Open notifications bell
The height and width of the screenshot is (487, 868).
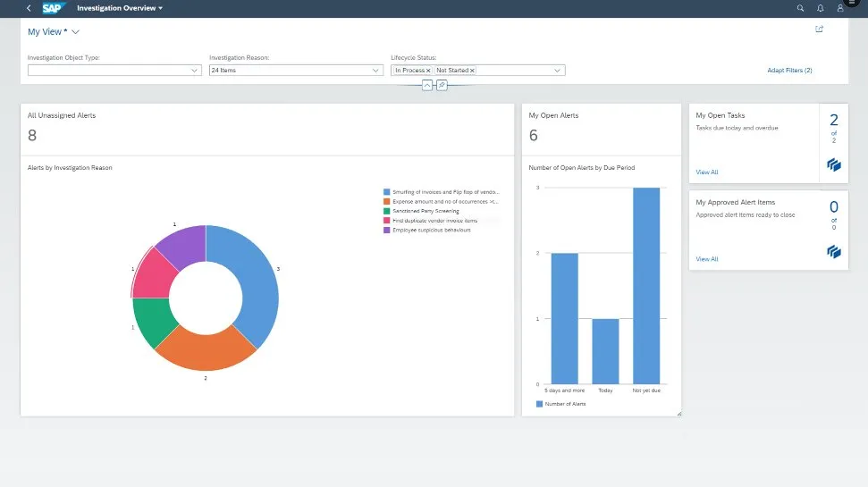point(821,8)
